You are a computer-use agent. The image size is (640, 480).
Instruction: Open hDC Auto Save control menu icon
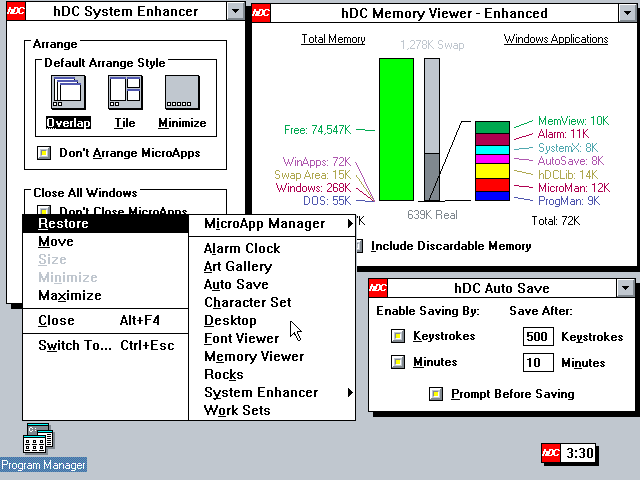point(378,288)
